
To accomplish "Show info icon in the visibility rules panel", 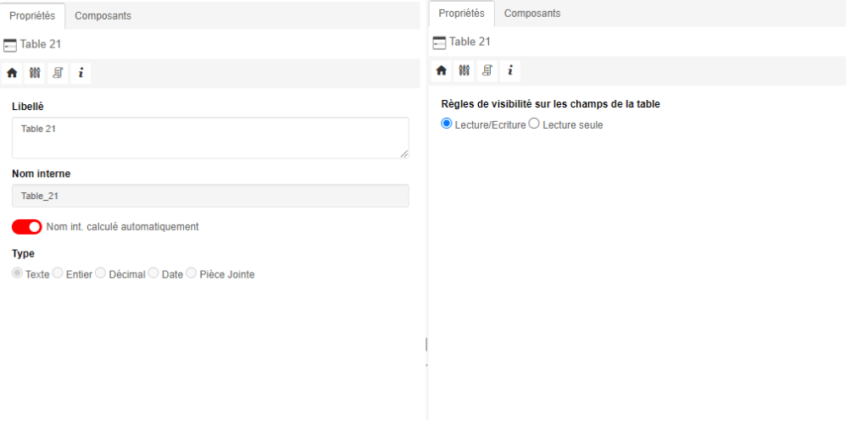I will (x=509, y=70).
